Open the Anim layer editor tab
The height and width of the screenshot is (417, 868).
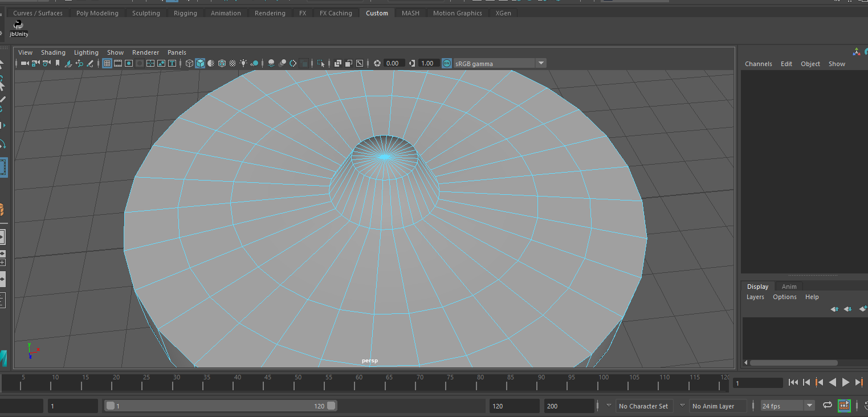789,287
